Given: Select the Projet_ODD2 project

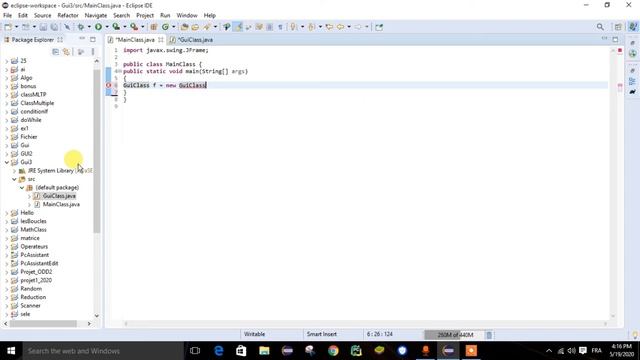Looking at the screenshot, I should click(x=36, y=272).
